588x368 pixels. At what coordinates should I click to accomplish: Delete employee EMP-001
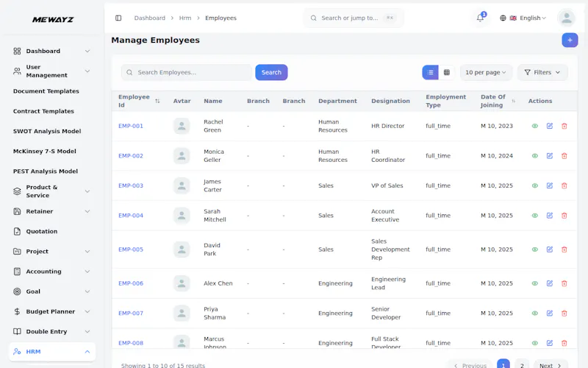coord(564,126)
